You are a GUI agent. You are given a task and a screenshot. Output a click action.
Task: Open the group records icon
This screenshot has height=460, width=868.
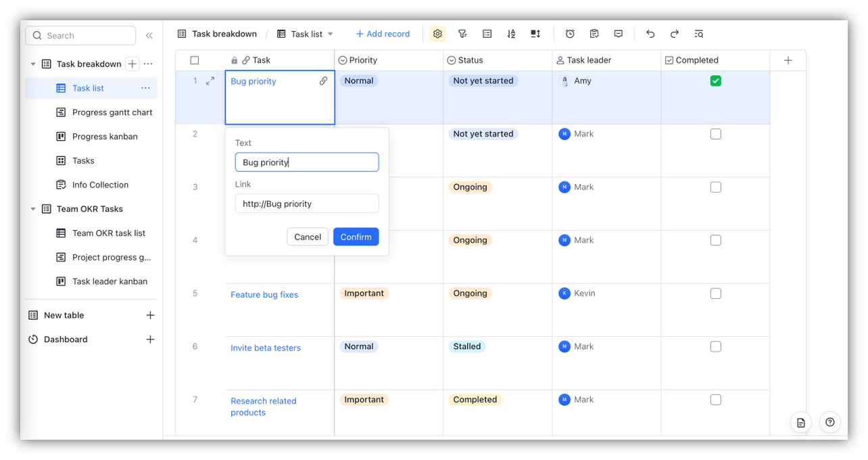(487, 33)
